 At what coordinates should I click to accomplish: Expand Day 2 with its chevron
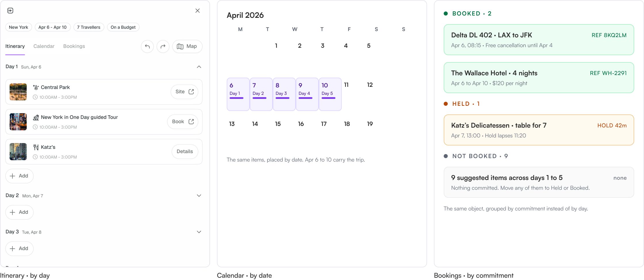(x=199, y=195)
